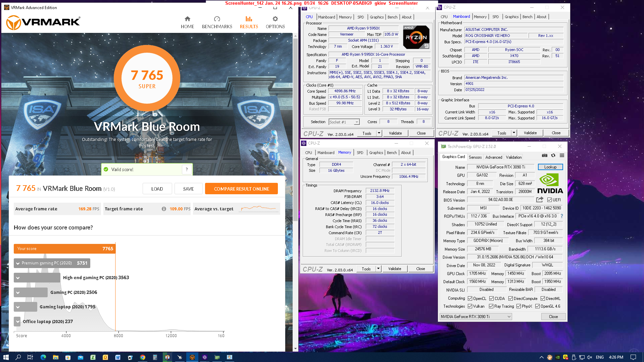Open Task View on taskbar
Image resolution: width=644 pixels, height=362 pixels.
coord(30,357)
